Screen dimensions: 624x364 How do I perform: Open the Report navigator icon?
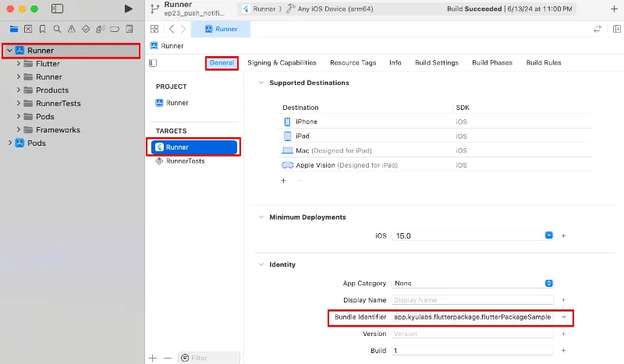coord(129,29)
